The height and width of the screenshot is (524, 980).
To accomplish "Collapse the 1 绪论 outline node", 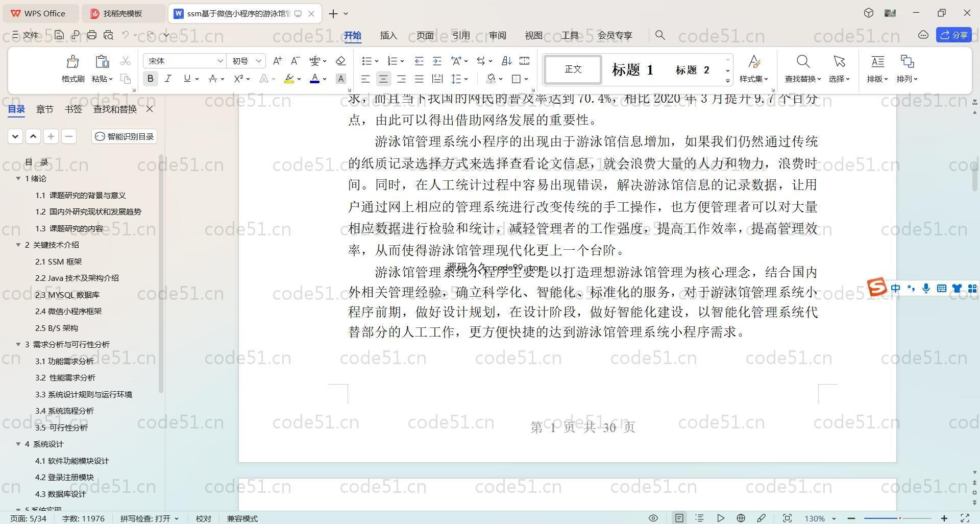I will (x=18, y=178).
